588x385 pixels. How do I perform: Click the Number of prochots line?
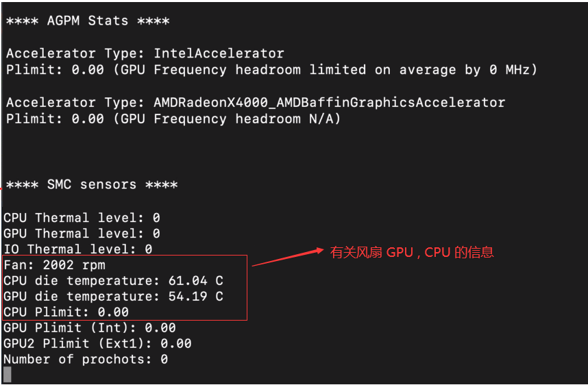tap(86, 359)
